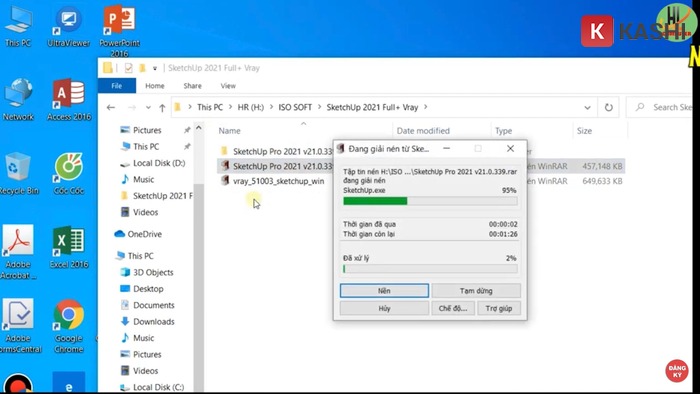Image resolution: width=700 pixels, height=394 pixels.
Task: Expand chevron after ISO SOFT breadcrumb
Action: pyautogui.click(x=320, y=107)
